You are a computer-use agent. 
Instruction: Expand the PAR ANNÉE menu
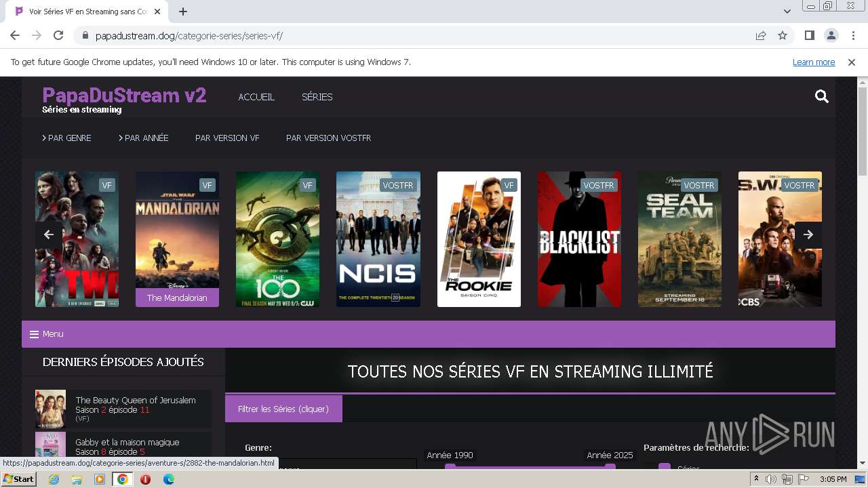click(143, 138)
